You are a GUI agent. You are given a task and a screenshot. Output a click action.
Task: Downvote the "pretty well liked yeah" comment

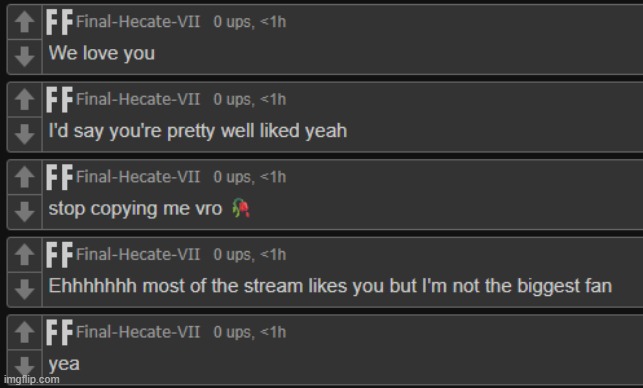[x=25, y=134]
